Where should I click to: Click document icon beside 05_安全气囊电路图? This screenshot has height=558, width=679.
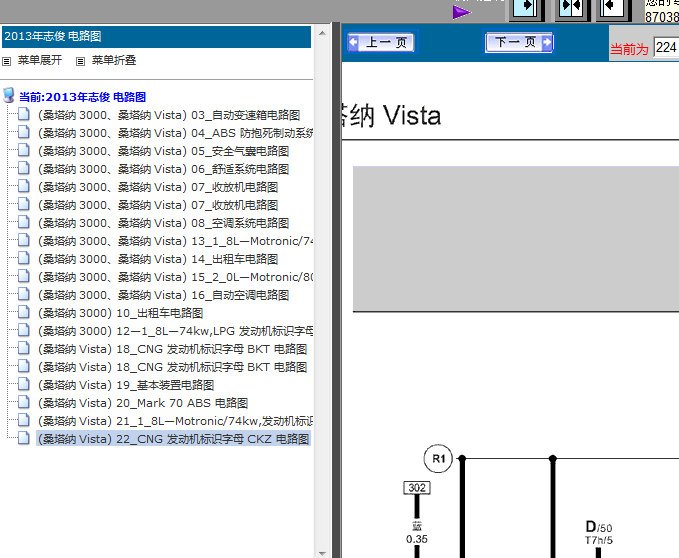coord(24,150)
